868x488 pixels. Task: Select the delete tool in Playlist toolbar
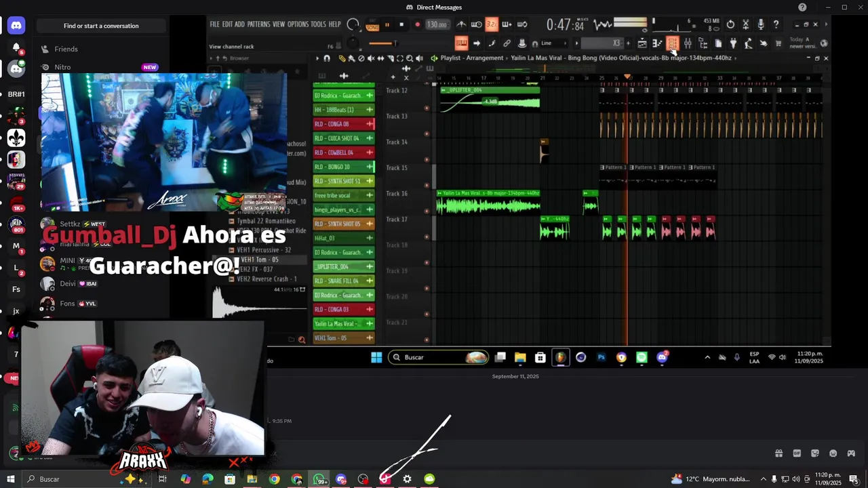361,58
